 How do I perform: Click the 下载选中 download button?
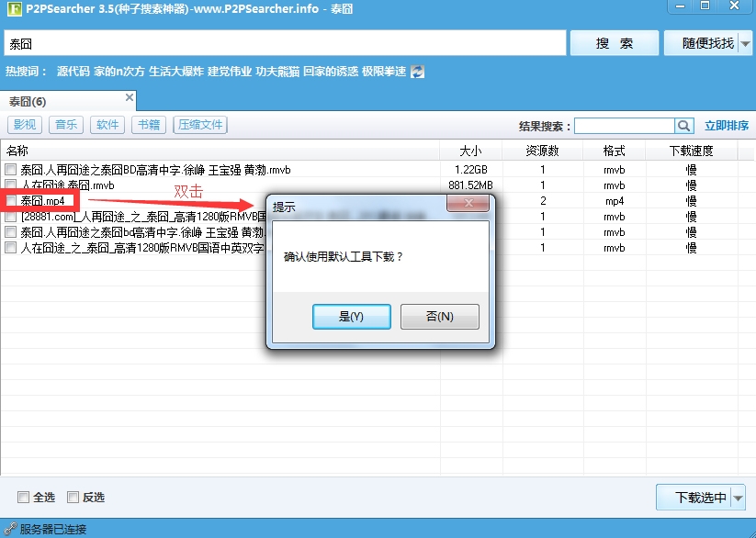point(694,498)
